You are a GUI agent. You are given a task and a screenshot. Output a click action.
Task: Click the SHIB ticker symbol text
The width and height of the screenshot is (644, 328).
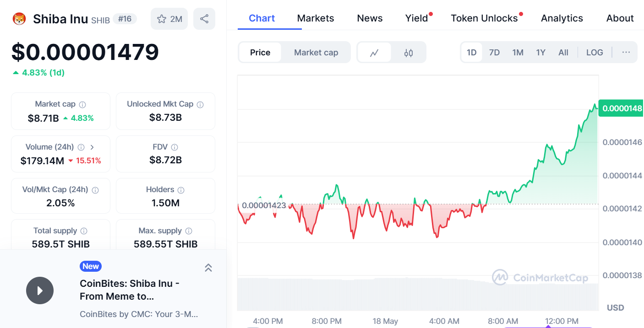click(x=100, y=20)
